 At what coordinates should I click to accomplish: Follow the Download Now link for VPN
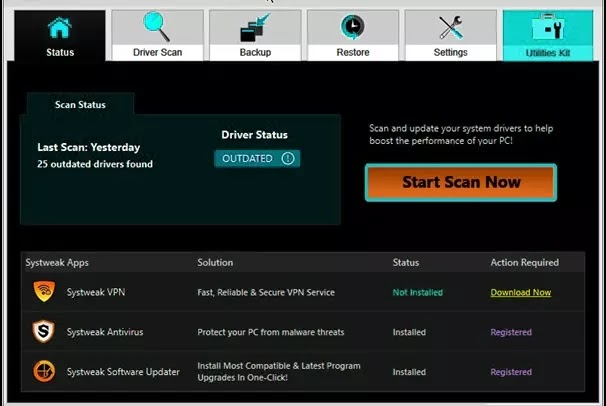coord(521,292)
